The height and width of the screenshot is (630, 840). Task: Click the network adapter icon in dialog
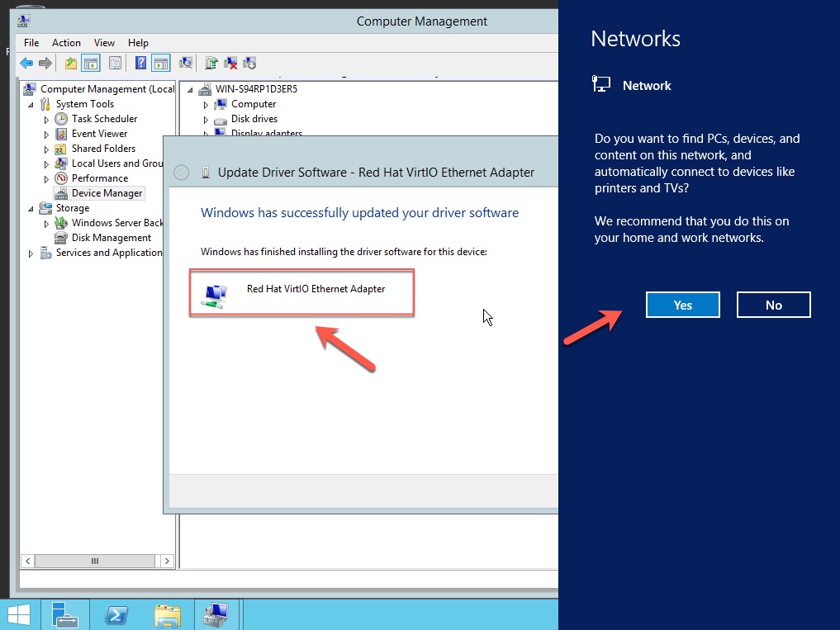click(x=216, y=296)
